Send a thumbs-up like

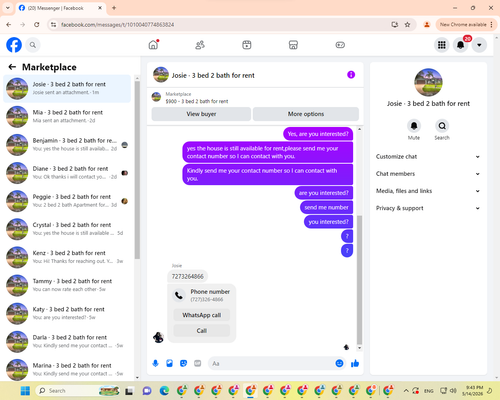(x=355, y=363)
